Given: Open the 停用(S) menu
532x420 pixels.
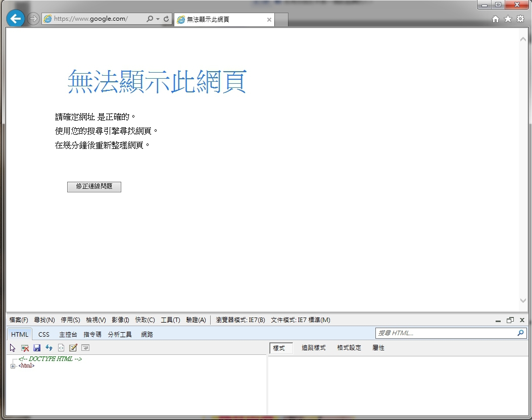Looking at the screenshot, I should pyautogui.click(x=70, y=320).
